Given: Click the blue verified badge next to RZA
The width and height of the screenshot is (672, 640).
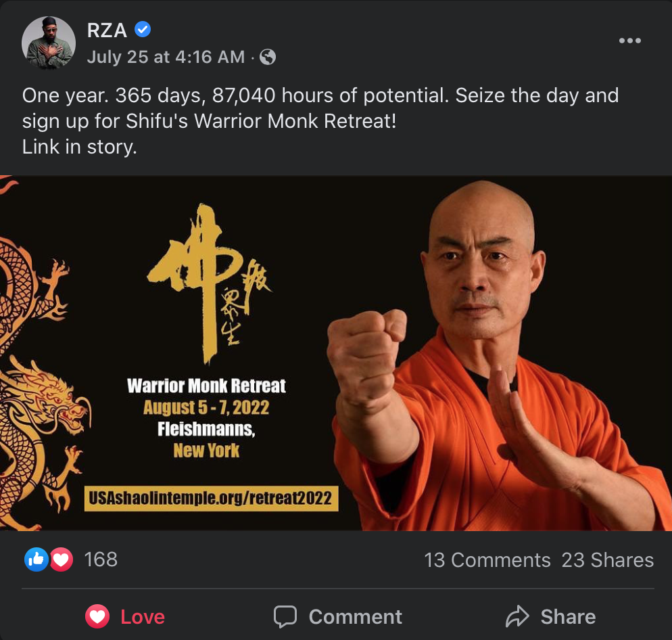Looking at the screenshot, I should (142, 30).
